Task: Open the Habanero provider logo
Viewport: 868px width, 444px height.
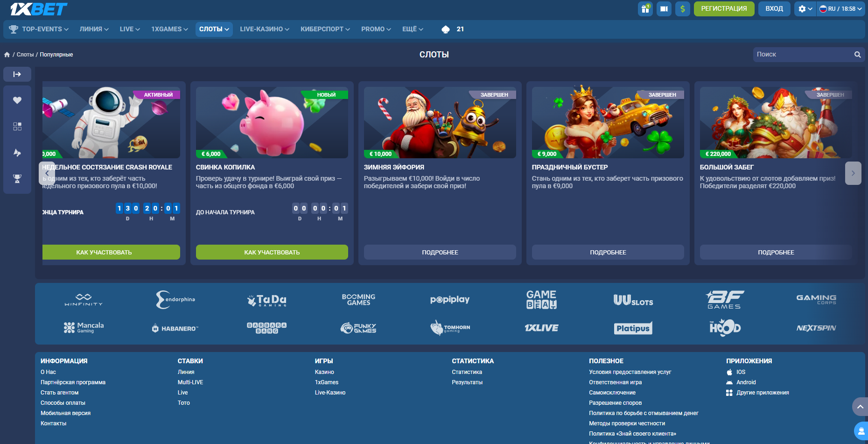Action: tap(175, 328)
